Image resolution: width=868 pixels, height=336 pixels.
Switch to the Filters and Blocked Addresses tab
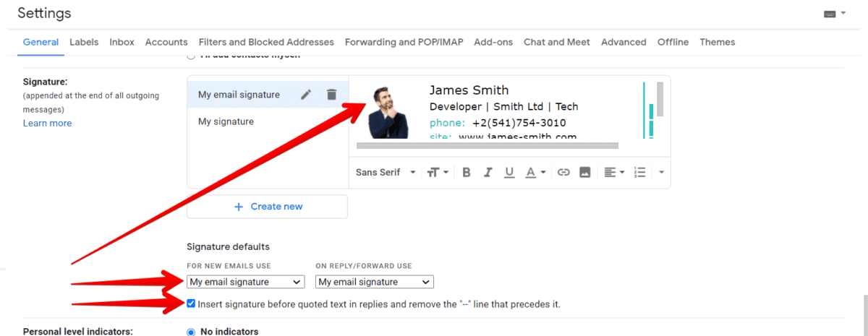pos(266,42)
